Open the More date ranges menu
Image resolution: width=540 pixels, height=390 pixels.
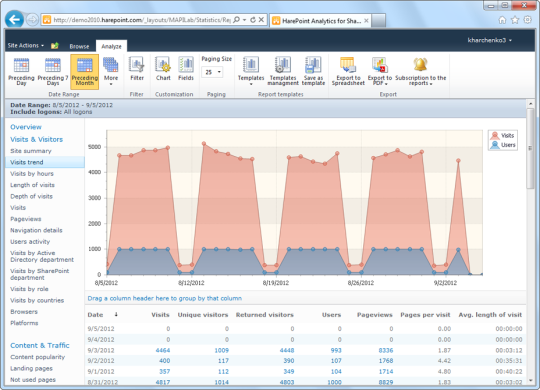pos(111,72)
